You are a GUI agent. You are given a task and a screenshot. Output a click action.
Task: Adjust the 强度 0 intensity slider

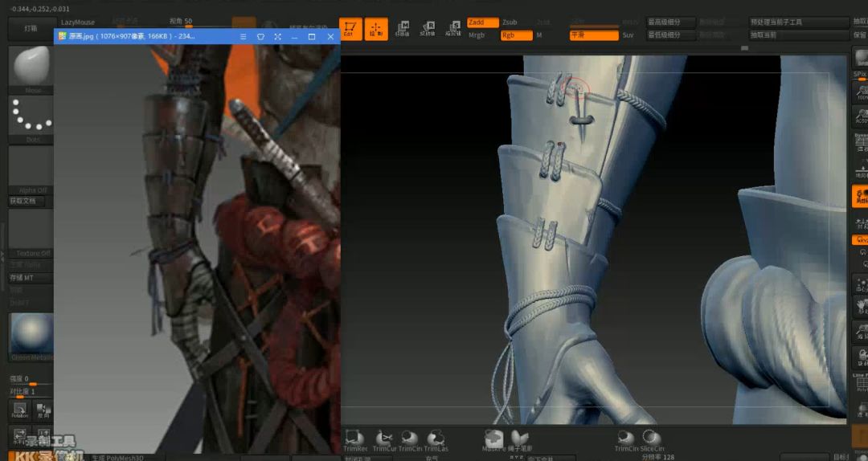pyautogui.click(x=31, y=380)
